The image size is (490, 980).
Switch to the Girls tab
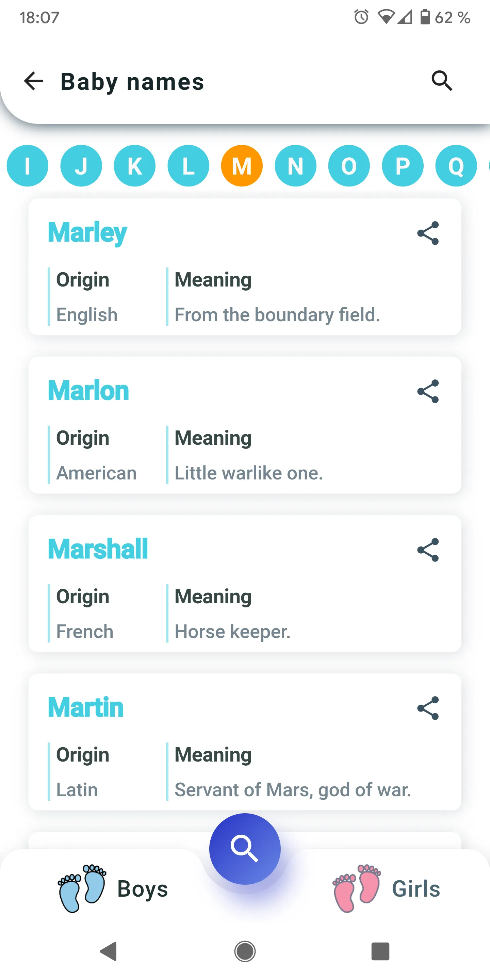pyautogui.click(x=387, y=889)
